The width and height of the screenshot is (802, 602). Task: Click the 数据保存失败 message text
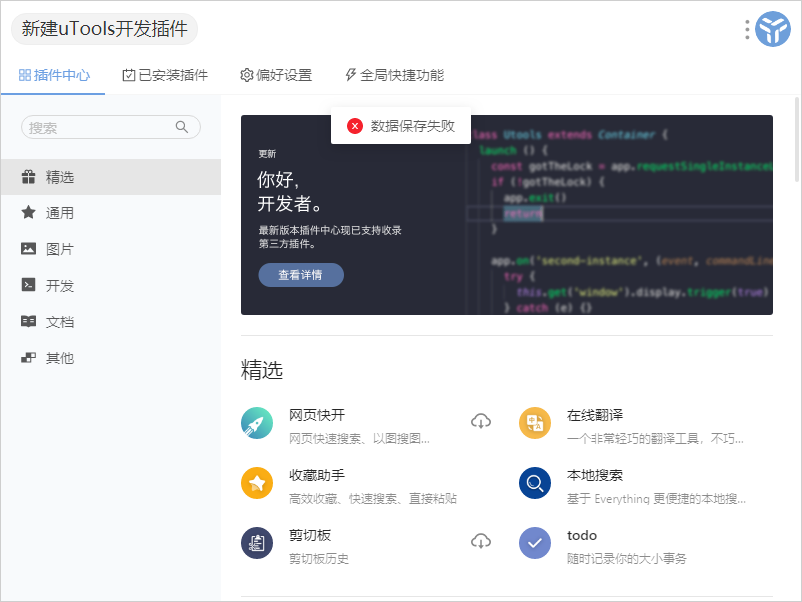(413, 126)
